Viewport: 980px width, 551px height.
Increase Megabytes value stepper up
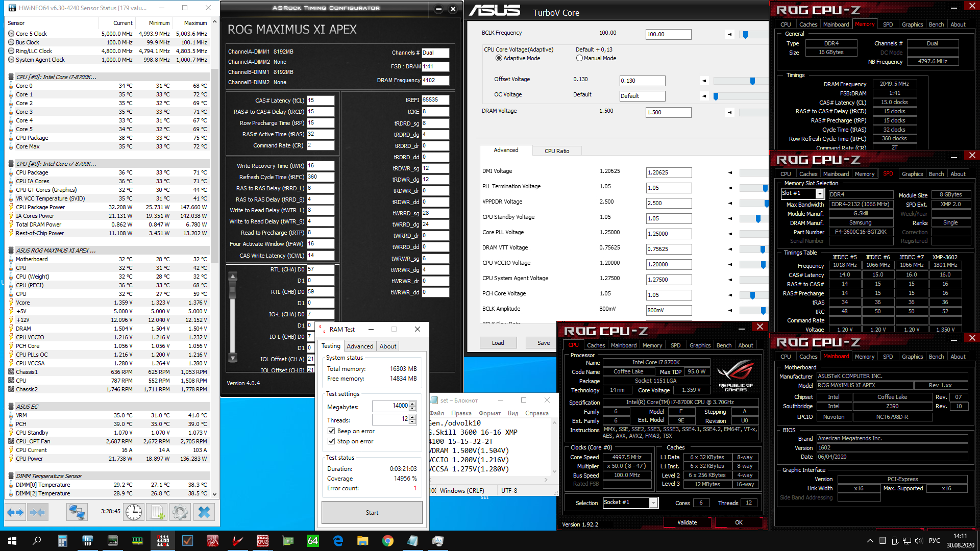[412, 404]
